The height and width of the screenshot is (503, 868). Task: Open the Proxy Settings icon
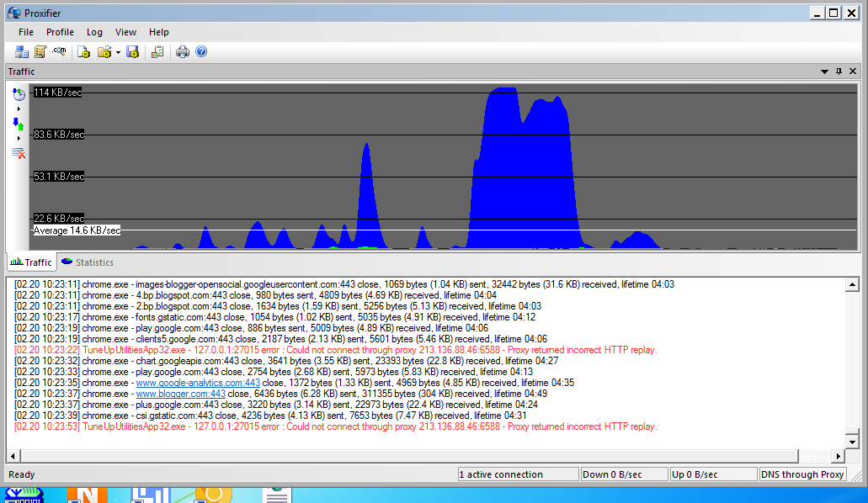21,51
